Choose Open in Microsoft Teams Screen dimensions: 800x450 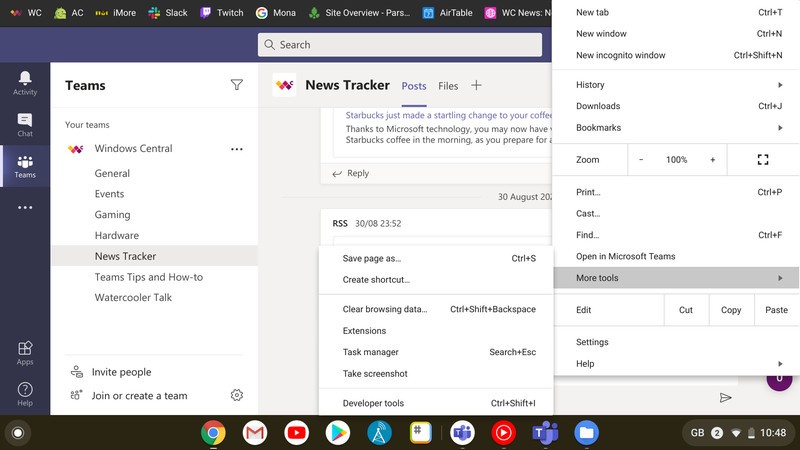pos(677,256)
